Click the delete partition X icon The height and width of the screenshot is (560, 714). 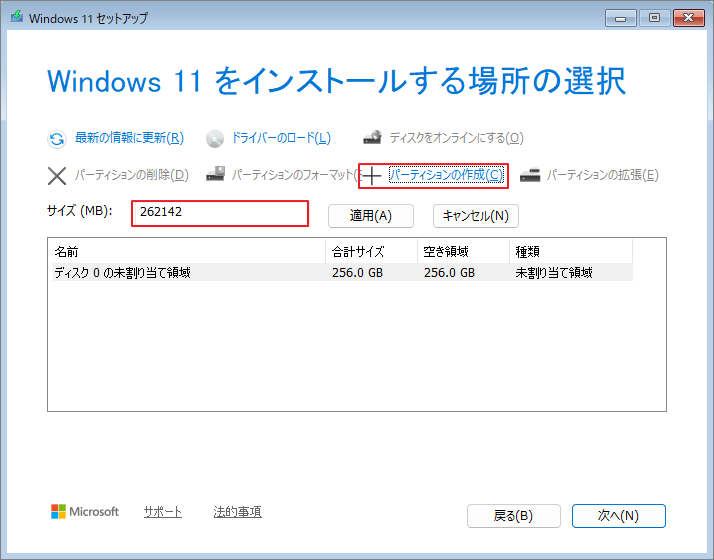click(x=57, y=175)
